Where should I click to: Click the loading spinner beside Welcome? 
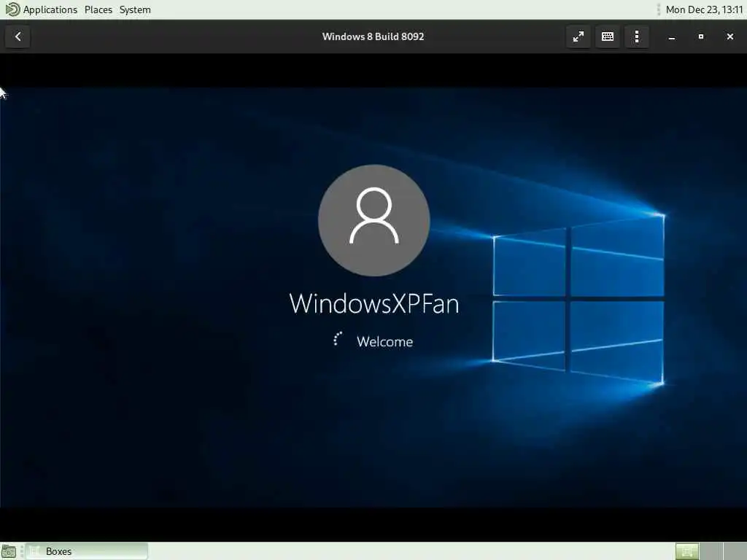[x=338, y=339]
